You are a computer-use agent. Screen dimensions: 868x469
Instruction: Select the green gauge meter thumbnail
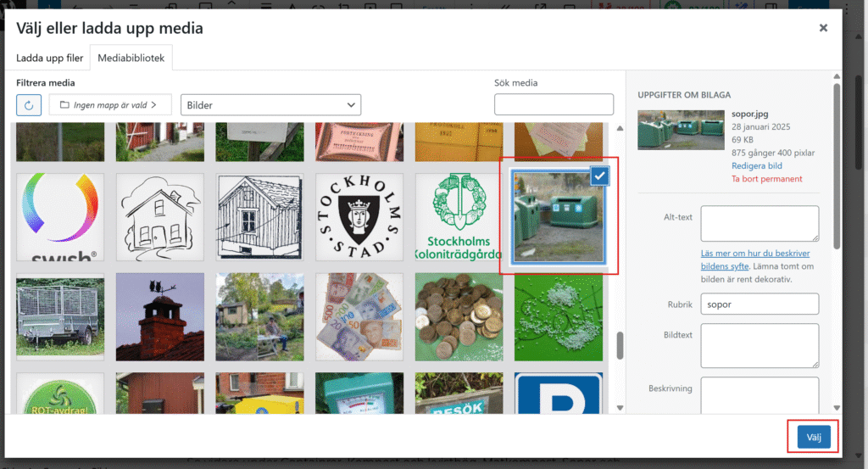click(359, 394)
